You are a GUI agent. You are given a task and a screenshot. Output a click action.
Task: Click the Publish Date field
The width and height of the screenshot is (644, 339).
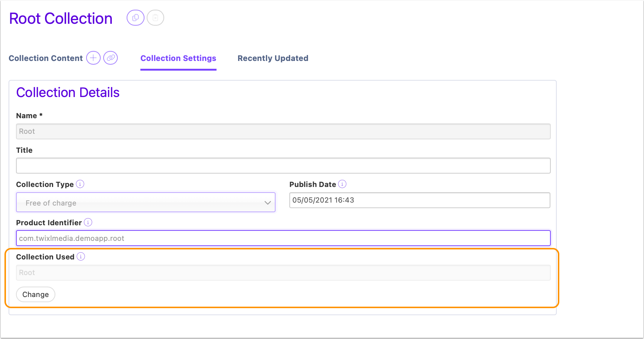point(420,200)
